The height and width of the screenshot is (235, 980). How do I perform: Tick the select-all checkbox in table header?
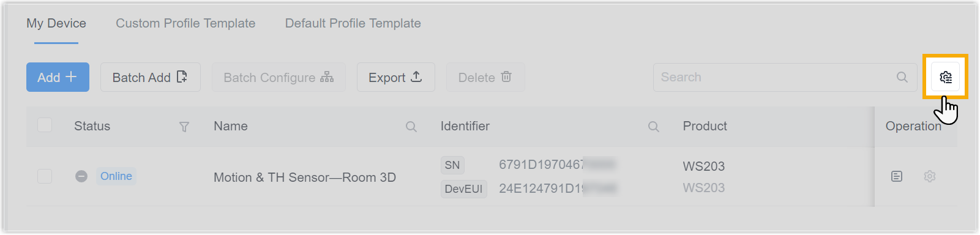click(45, 125)
